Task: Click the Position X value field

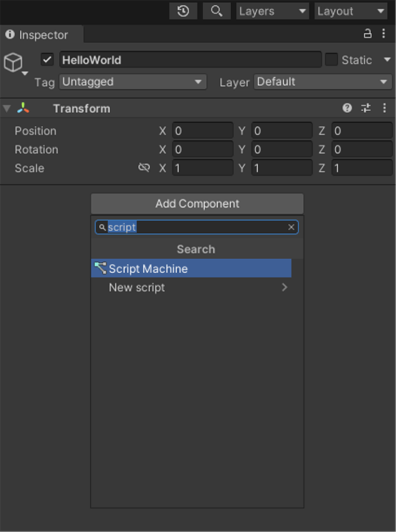Action: click(x=202, y=131)
